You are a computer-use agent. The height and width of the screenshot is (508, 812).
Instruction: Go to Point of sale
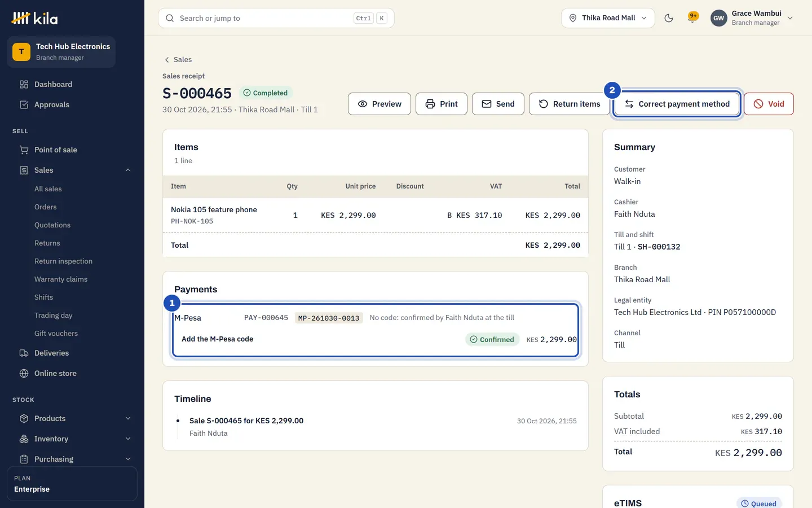coord(72,150)
